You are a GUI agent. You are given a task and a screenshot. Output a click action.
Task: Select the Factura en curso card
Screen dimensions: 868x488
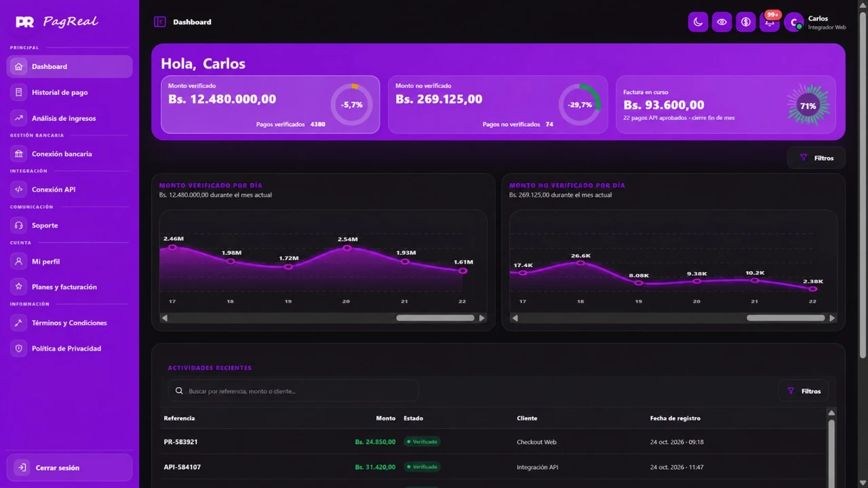(726, 104)
